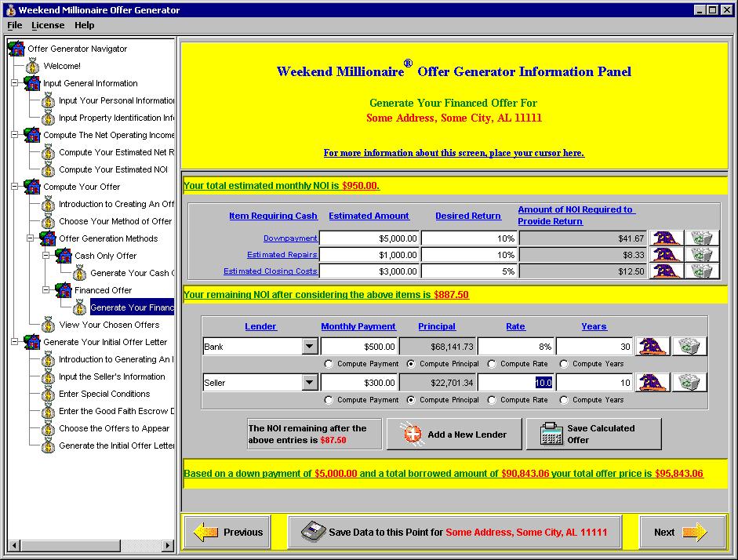Select Choose Your Method of Offer tree item
Viewport: 738px width, 560px height.
point(115,221)
